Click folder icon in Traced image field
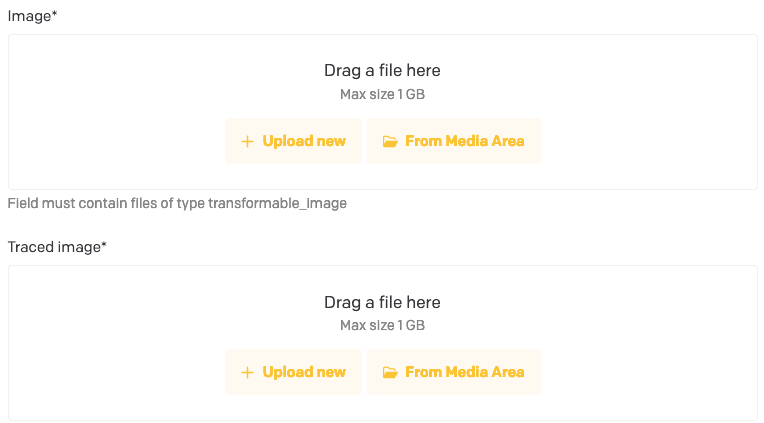764x423 pixels. tap(390, 372)
